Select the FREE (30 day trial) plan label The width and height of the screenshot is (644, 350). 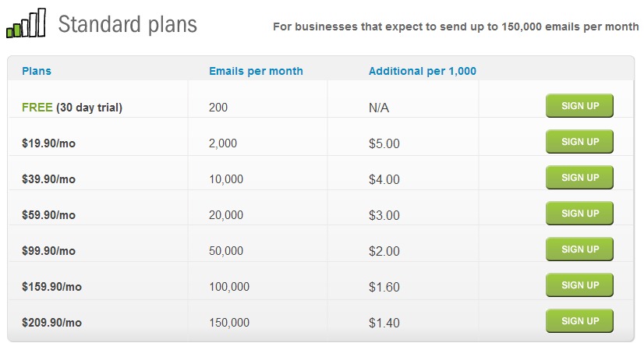72,108
